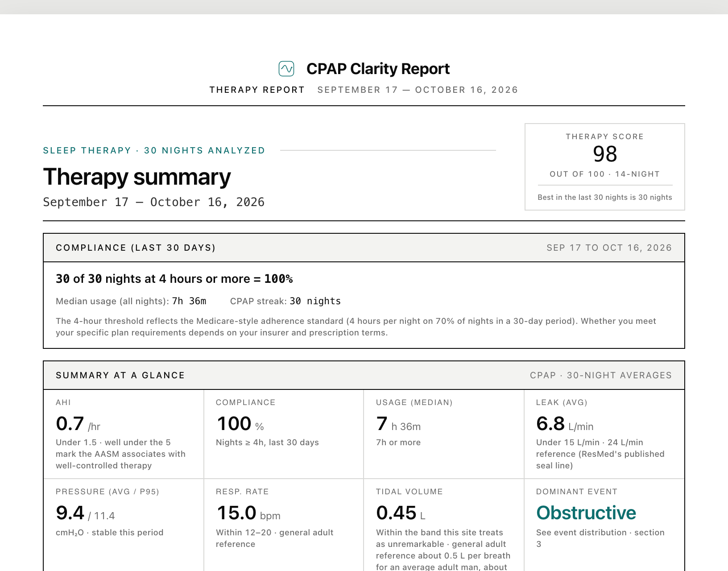Click the CPAP · 30-Night Averages label
The image size is (728, 571).
pyautogui.click(x=601, y=375)
